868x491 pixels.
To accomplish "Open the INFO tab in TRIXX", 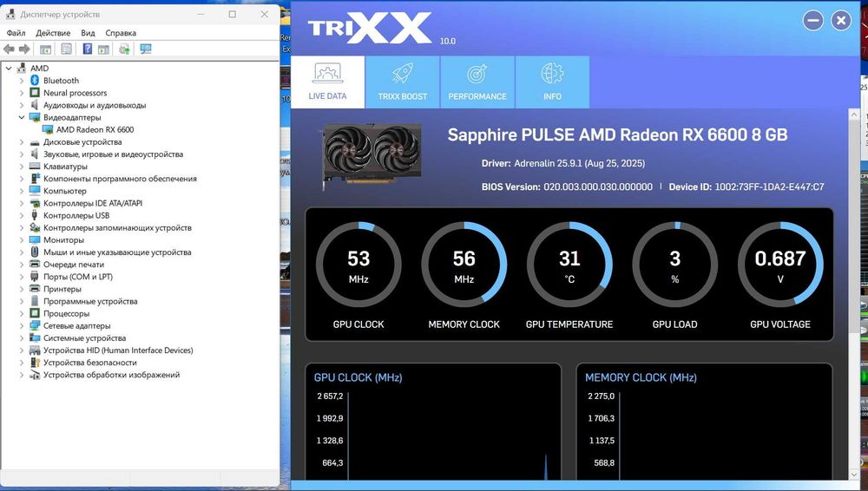I will coord(552,82).
